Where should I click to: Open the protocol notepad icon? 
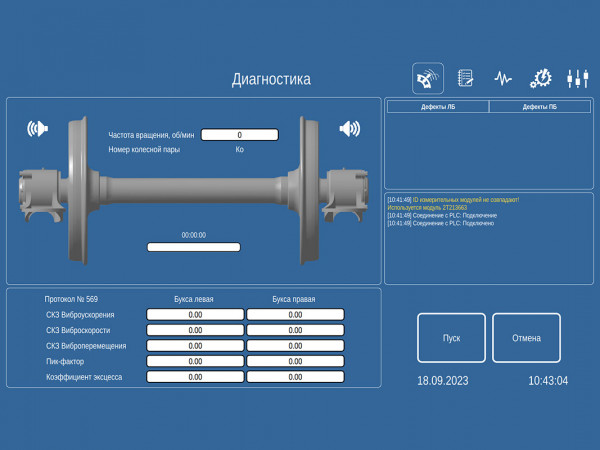coord(465,78)
